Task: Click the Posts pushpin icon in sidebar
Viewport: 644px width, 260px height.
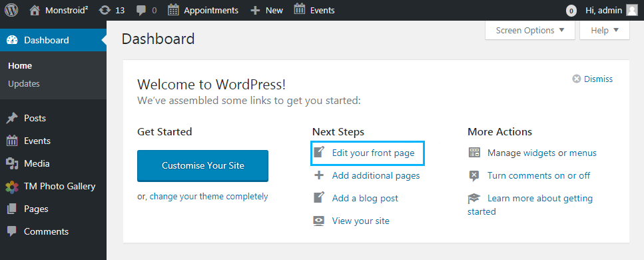Action: pyautogui.click(x=12, y=119)
